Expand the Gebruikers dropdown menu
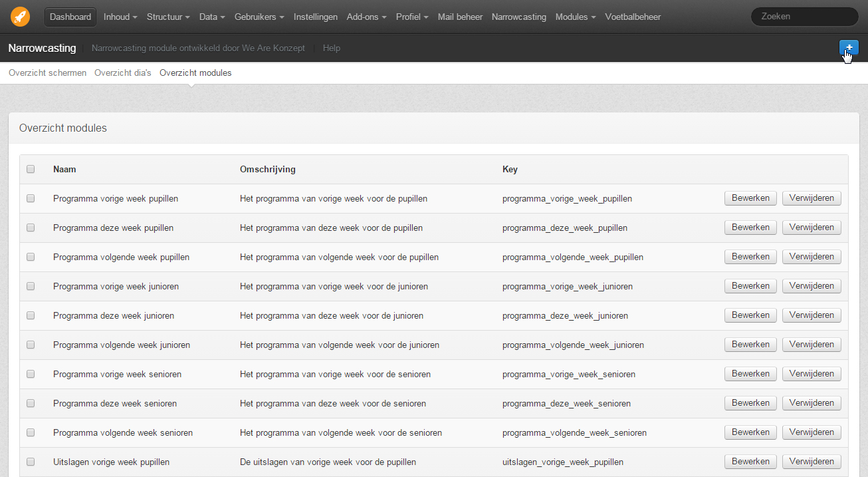 pyautogui.click(x=259, y=17)
